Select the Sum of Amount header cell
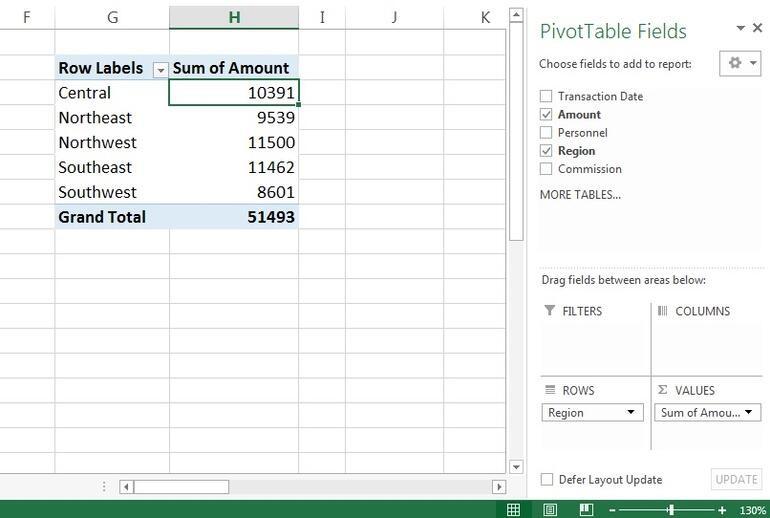The width and height of the screenshot is (770, 518). [234, 68]
